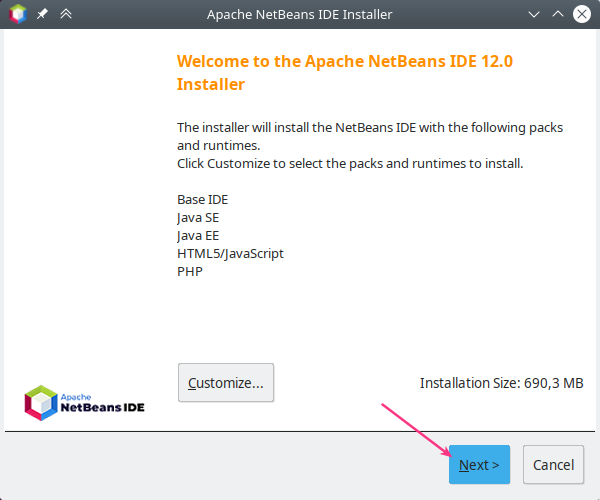The height and width of the screenshot is (500, 600).
Task: Pin the window using the pin icon
Action: pos(42,14)
